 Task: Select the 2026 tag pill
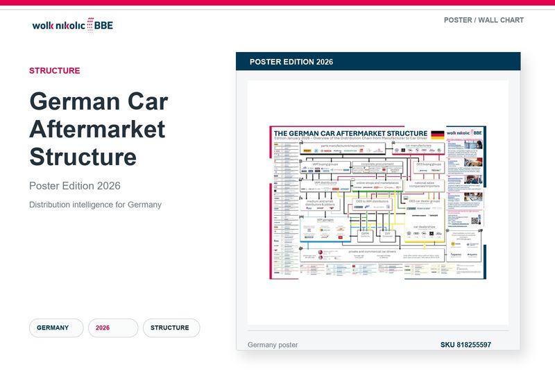[x=113, y=328]
